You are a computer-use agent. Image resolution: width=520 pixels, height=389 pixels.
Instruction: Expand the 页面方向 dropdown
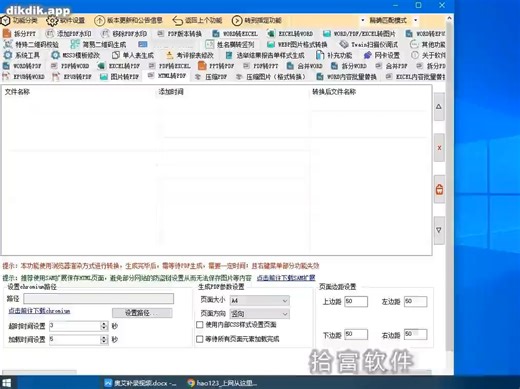(x=260, y=314)
